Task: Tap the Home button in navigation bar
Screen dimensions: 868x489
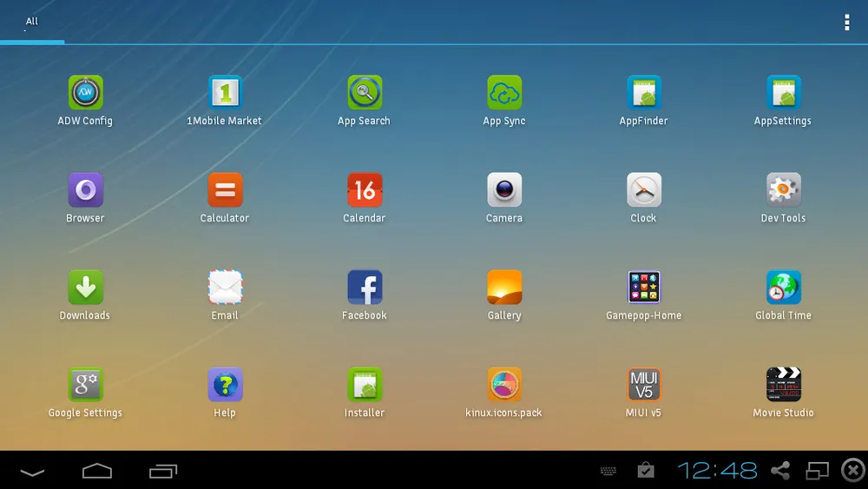Action: (97, 471)
